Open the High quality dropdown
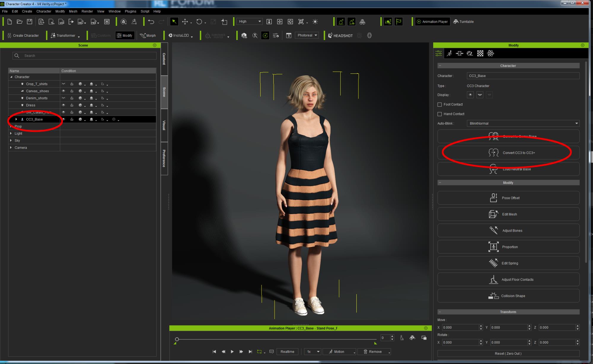Image resolution: width=593 pixels, height=364 pixels. (x=249, y=21)
